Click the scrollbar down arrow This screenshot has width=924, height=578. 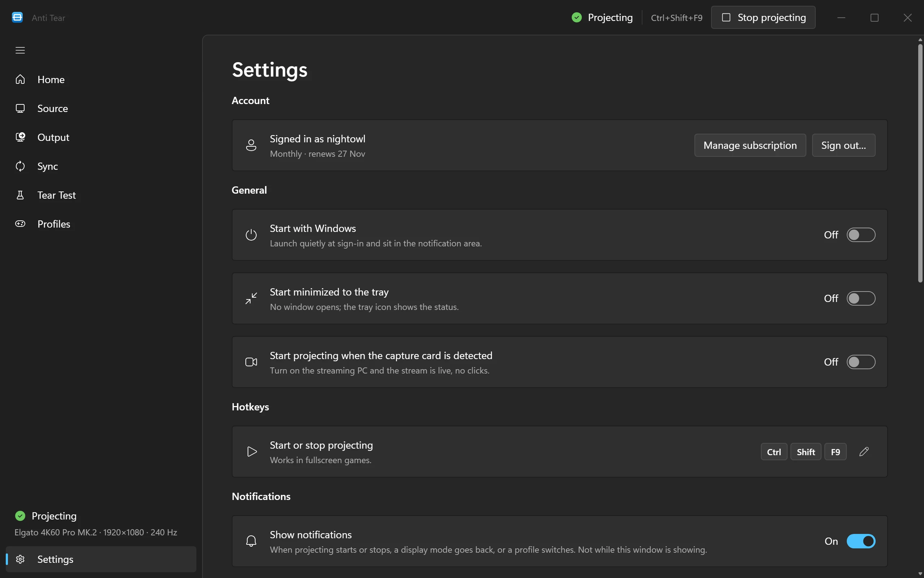click(x=920, y=574)
